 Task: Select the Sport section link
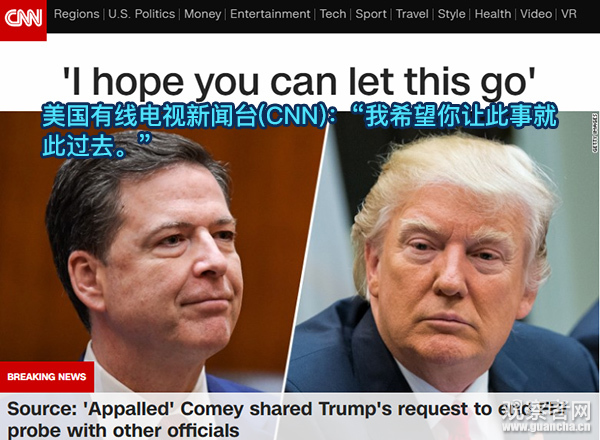coord(371,14)
